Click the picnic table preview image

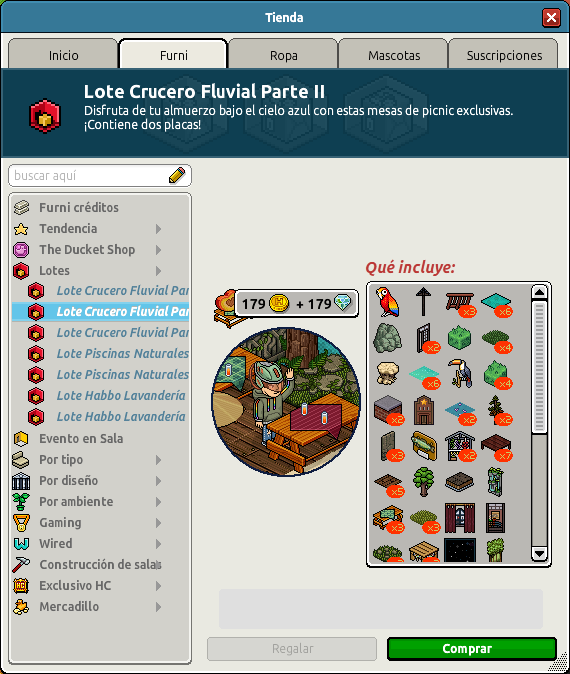[286, 401]
